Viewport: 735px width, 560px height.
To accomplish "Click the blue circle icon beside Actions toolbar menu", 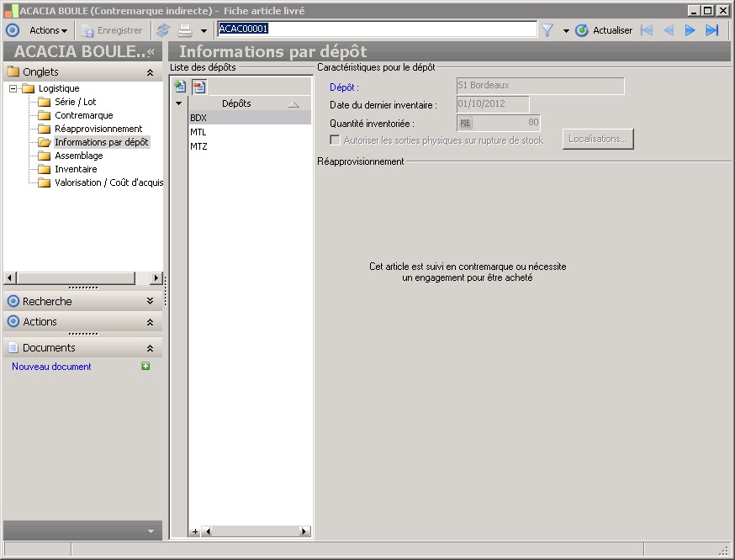I will coord(13,30).
